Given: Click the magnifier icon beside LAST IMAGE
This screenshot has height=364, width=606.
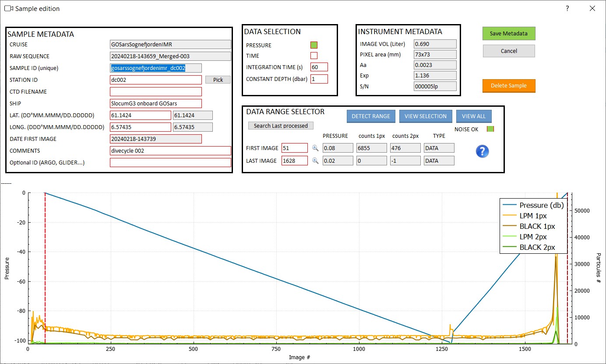Looking at the screenshot, I should (x=314, y=161).
